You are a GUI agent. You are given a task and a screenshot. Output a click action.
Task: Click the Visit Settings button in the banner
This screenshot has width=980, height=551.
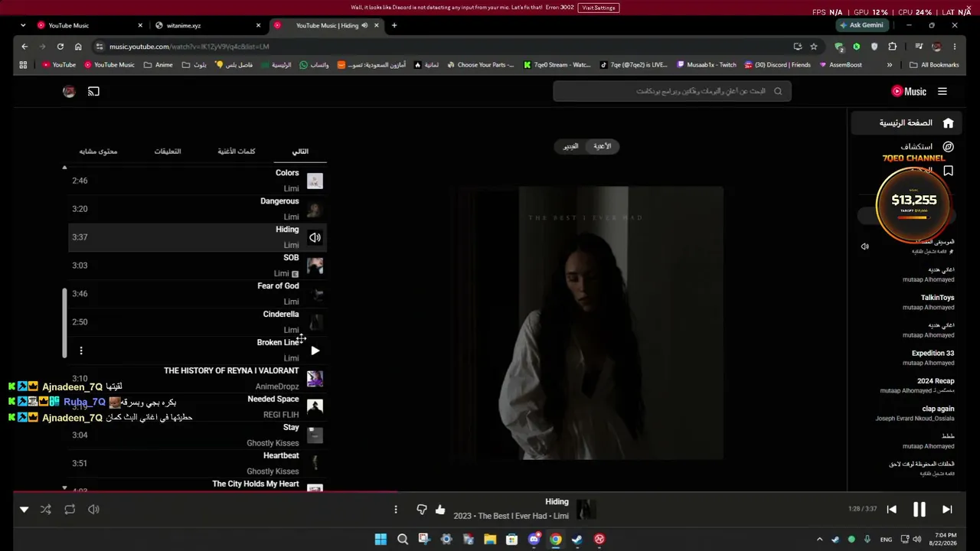coord(599,8)
